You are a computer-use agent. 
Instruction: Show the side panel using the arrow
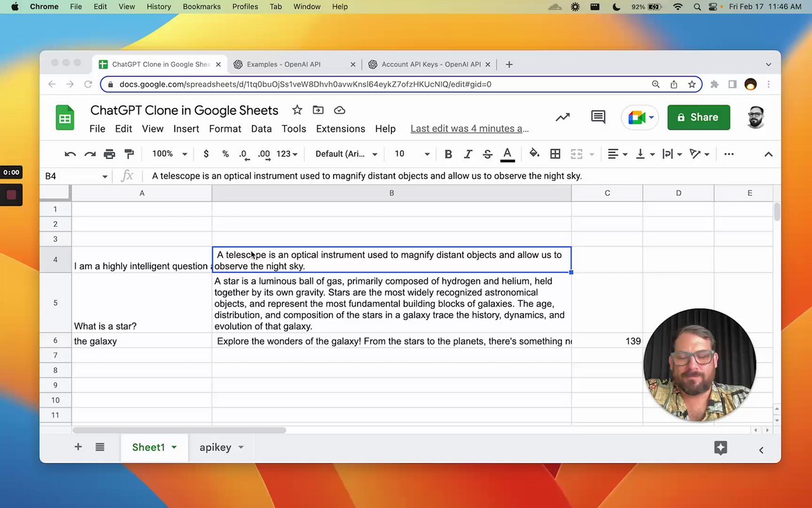(x=761, y=450)
